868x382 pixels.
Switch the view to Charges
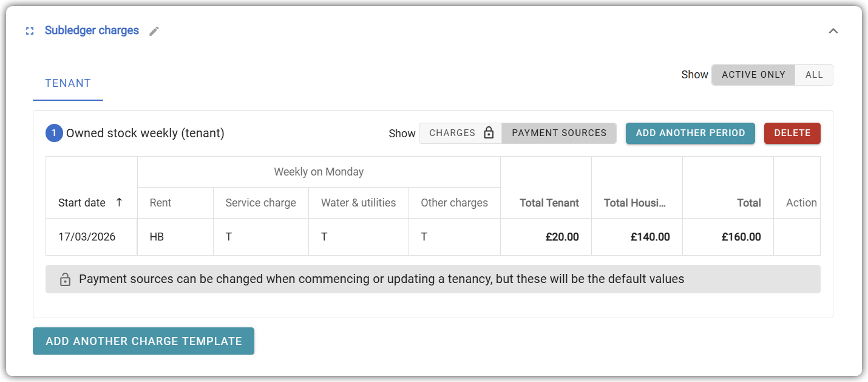[460, 133]
